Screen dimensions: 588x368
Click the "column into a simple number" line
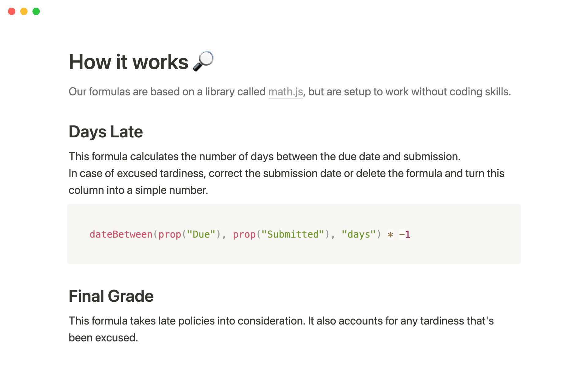point(138,190)
